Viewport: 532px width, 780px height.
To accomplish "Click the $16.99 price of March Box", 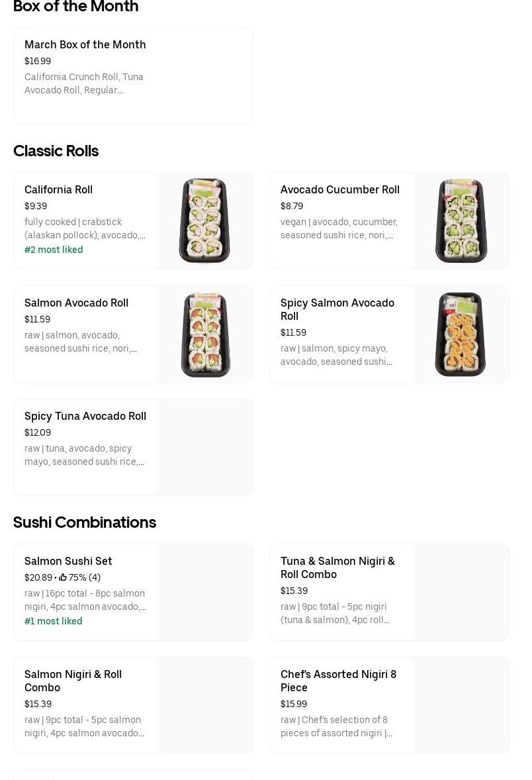I will click(38, 61).
